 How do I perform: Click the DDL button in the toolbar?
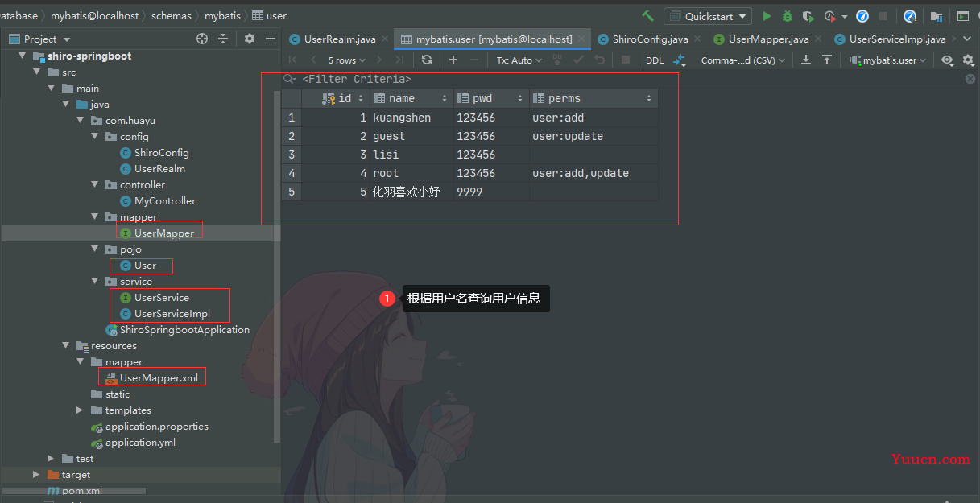[x=655, y=60]
